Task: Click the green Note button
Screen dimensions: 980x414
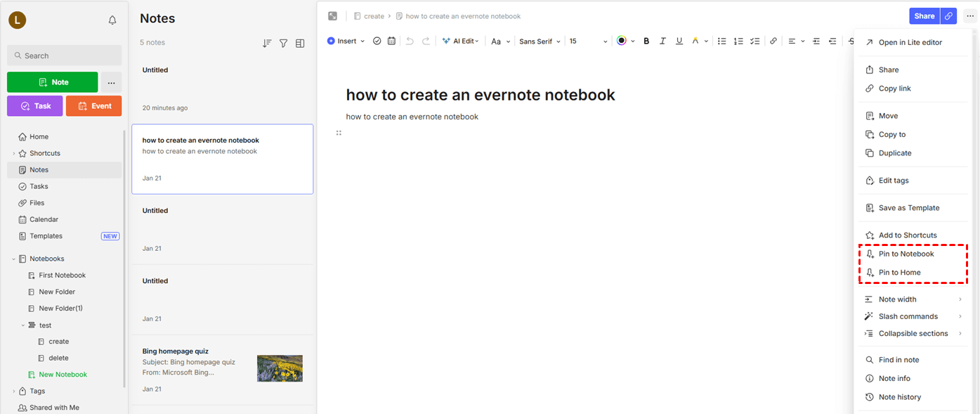Action: coord(53,82)
